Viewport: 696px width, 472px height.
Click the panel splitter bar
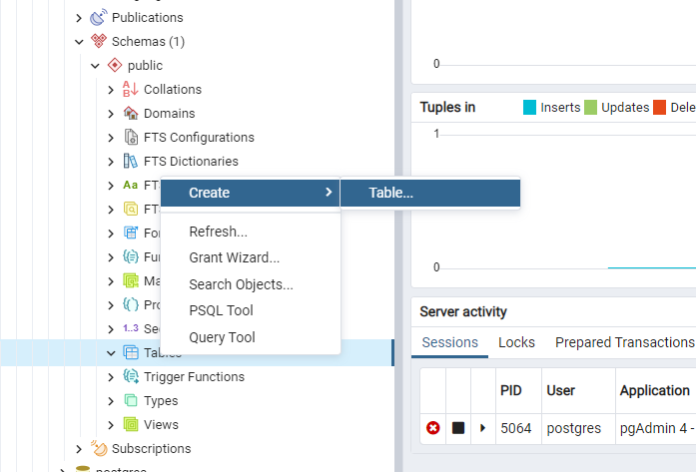coord(399,236)
